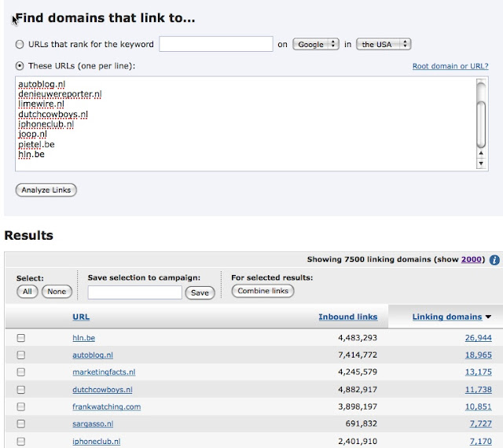Click inbound links value 691,832
This screenshot has width=503, height=448.
pyautogui.click(x=362, y=424)
